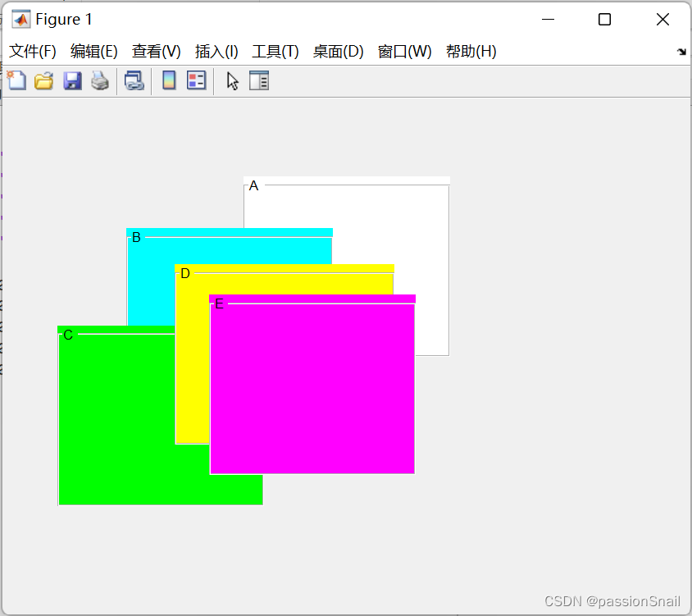Insert a colorbar using the toolbar icon
The image size is (692, 616).
(169, 81)
